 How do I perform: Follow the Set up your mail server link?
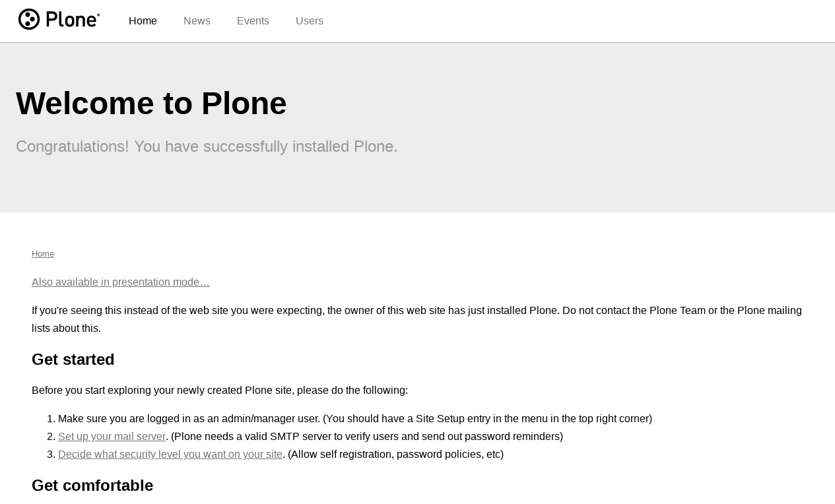point(112,437)
